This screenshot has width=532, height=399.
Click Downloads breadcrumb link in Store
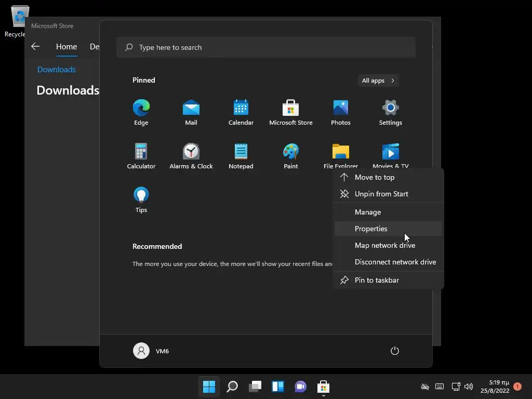[56, 69]
